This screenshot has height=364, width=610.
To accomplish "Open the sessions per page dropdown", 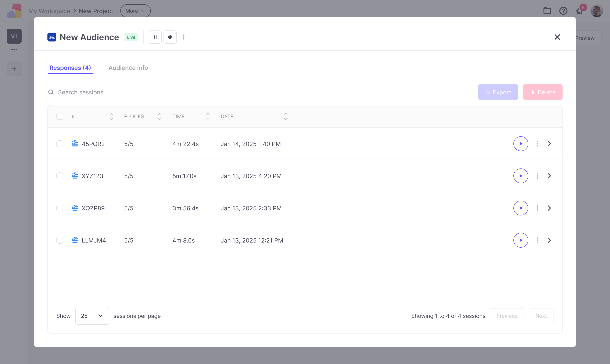I will [x=92, y=316].
